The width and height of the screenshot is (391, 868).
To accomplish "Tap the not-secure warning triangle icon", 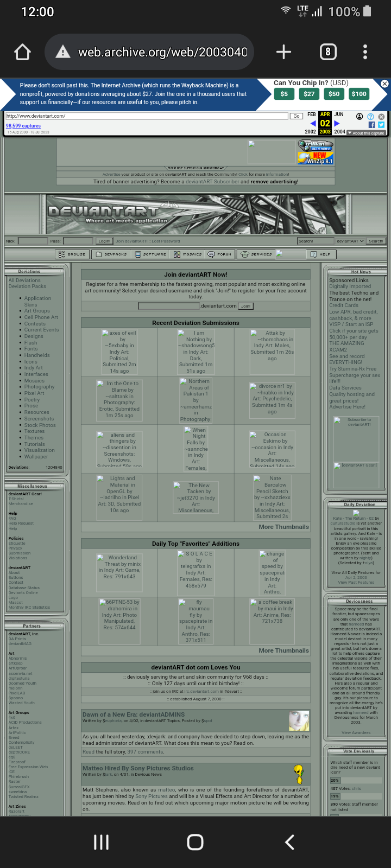I will point(63,52).
